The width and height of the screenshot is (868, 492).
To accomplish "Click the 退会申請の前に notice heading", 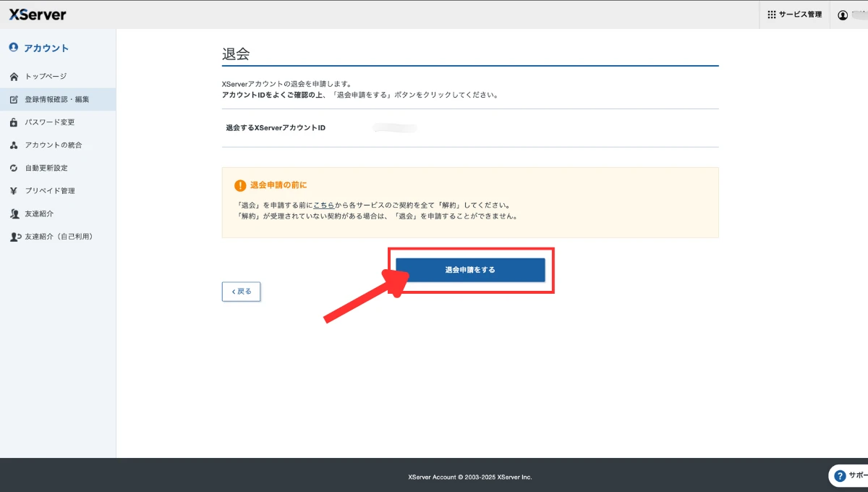I will pyautogui.click(x=278, y=185).
